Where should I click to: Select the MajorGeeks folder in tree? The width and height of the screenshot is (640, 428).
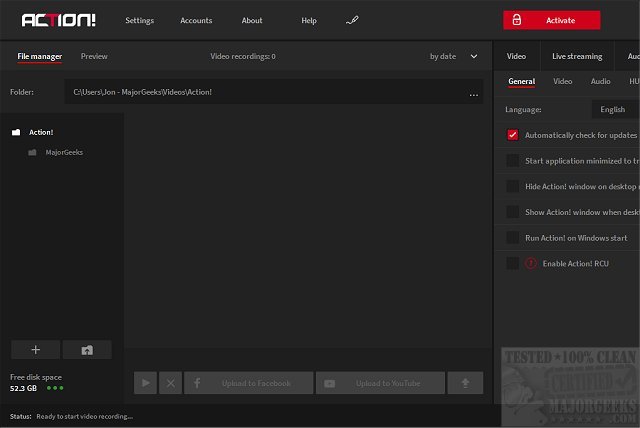[64, 152]
